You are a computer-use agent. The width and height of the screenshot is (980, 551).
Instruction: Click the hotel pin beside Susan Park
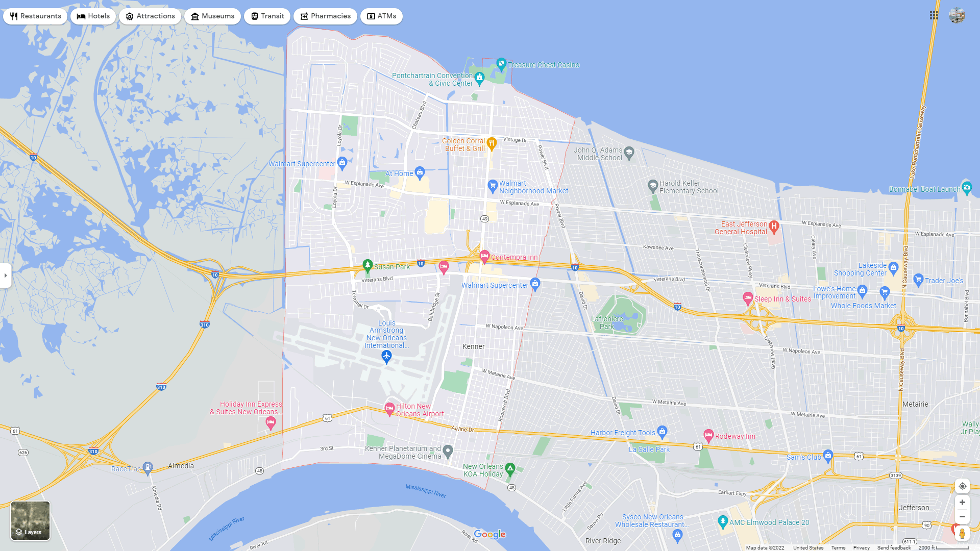pos(444,267)
